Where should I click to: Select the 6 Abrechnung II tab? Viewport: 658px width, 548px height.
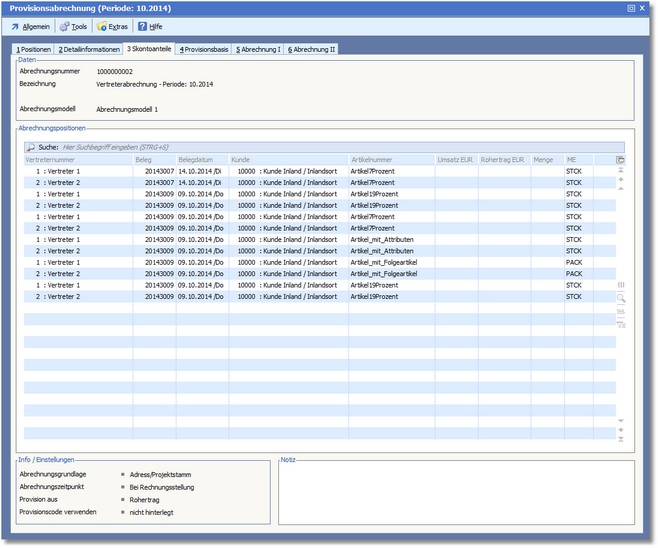pos(312,48)
